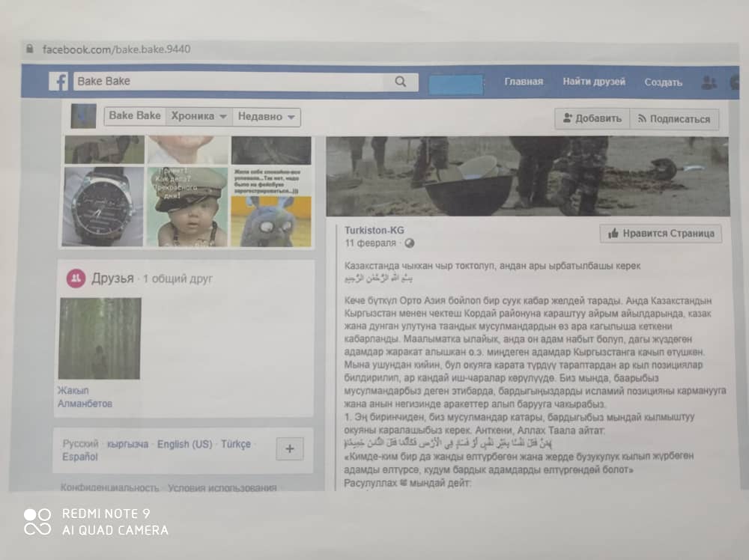749x560 pixels.
Task: Add more languages with plus button
Action: (x=290, y=449)
